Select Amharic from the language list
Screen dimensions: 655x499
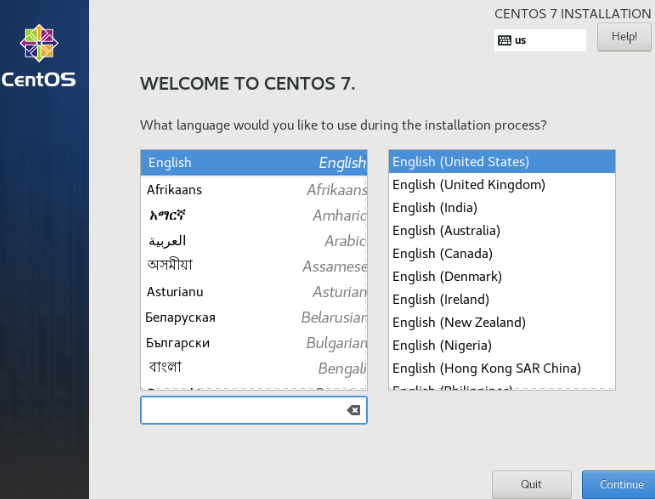click(x=253, y=215)
